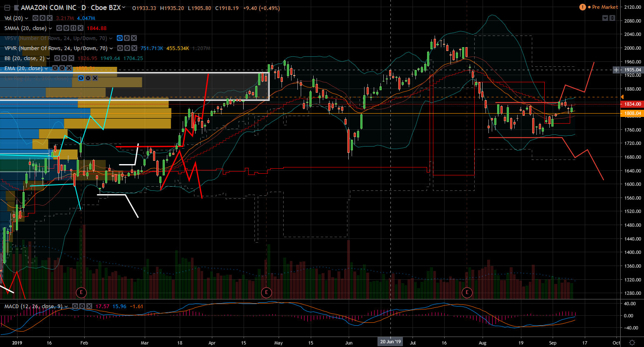This screenshot has width=644, height=347.
Task: Open settings for the Lin Reg indicator
Action: (x=88, y=78)
